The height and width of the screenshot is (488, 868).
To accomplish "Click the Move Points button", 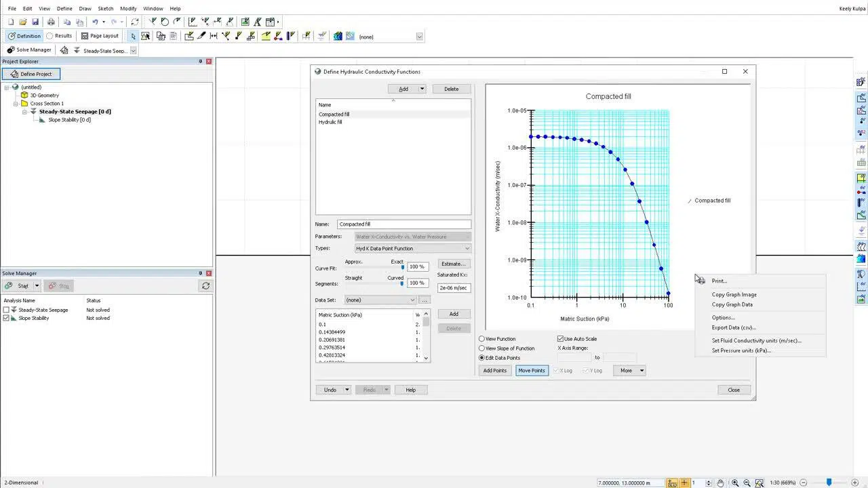I will (531, 370).
